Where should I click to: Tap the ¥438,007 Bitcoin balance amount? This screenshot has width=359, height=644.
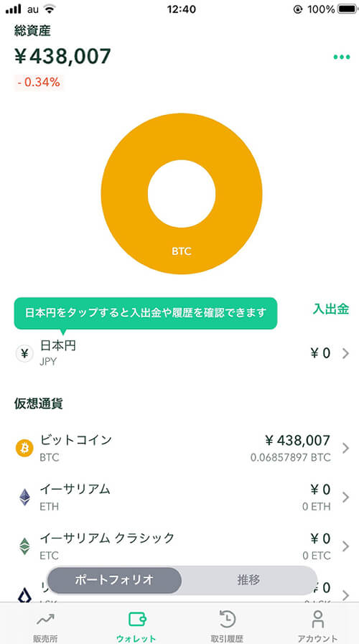[298, 441]
